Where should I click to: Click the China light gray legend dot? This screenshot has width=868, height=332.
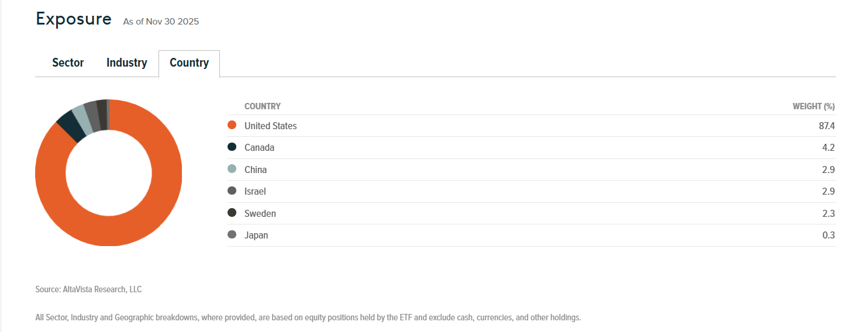pyautogui.click(x=232, y=170)
